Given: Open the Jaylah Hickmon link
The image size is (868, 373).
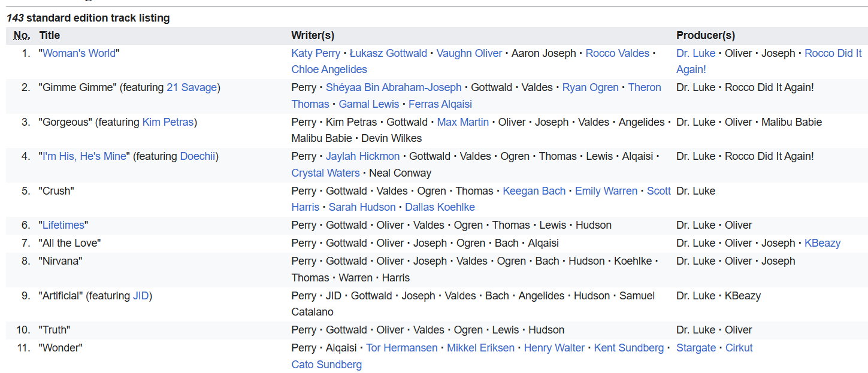Looking at the screenshot, I should (x=362, y=156).
